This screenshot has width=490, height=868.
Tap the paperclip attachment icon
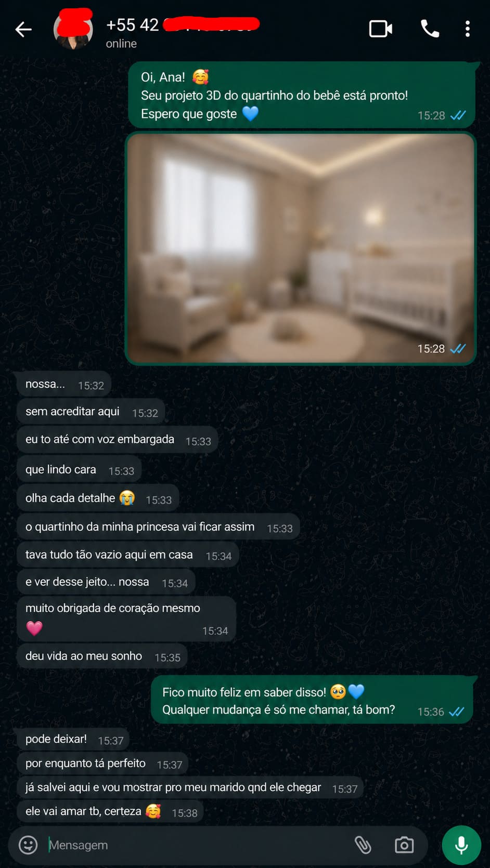point(363,845)
